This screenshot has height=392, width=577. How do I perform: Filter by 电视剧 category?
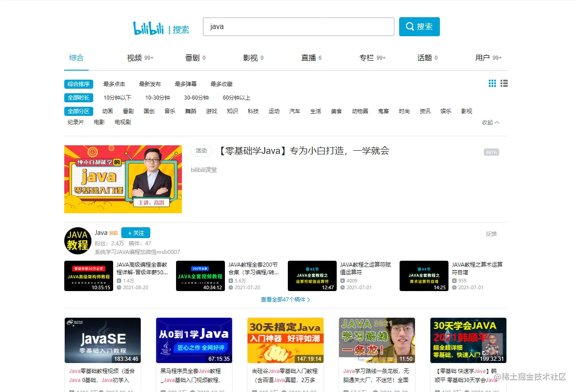[x=123, y=122]
